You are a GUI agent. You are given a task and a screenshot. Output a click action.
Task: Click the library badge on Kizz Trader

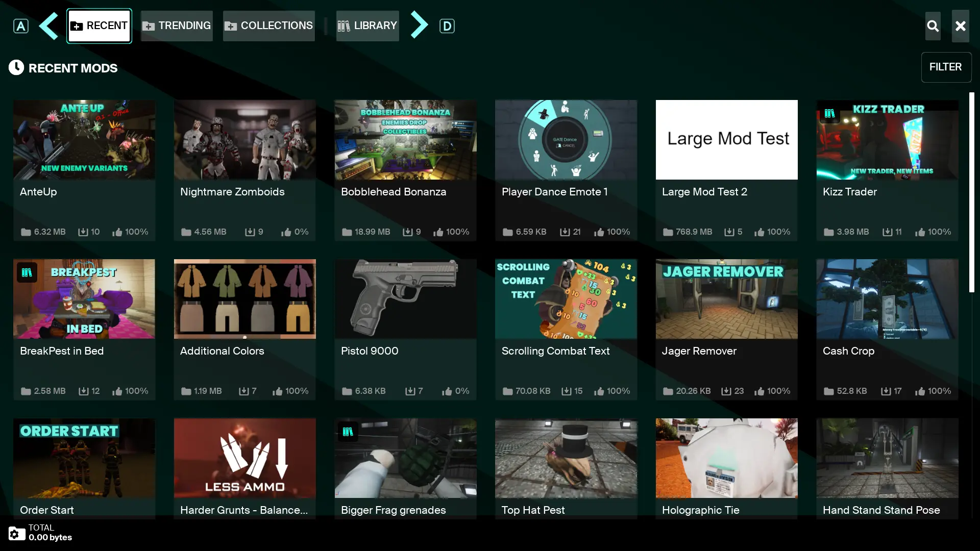click(x=830, y=113)
